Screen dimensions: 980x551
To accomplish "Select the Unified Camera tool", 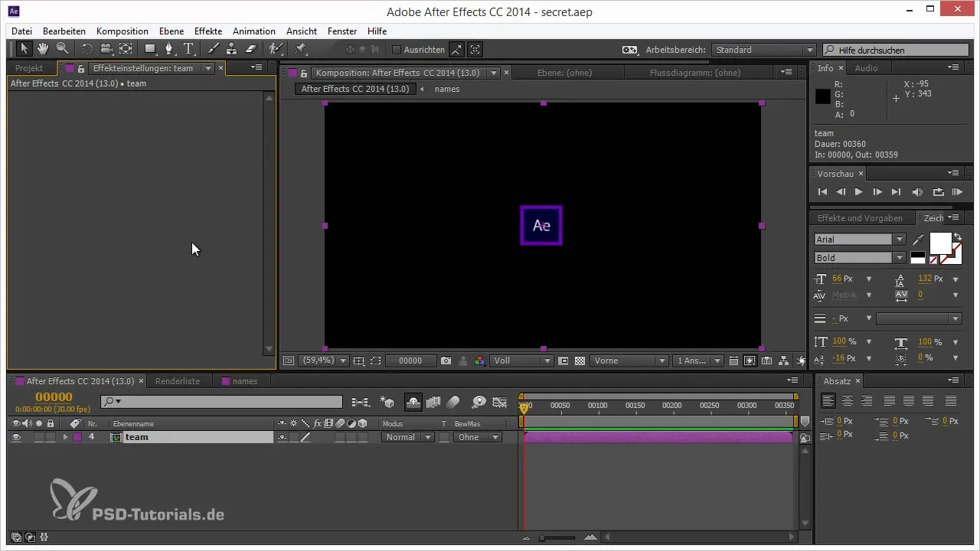I will [x=106, y=49].
